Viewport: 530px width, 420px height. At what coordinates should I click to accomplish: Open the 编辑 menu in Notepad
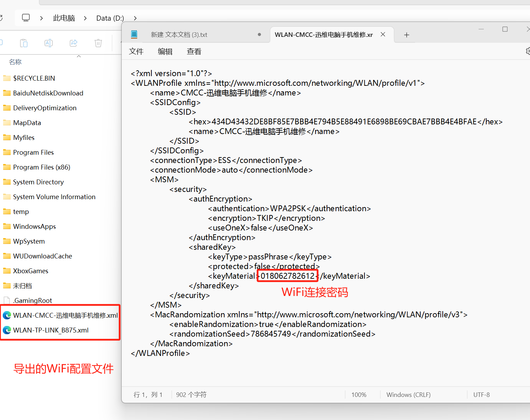click(165, 51)
